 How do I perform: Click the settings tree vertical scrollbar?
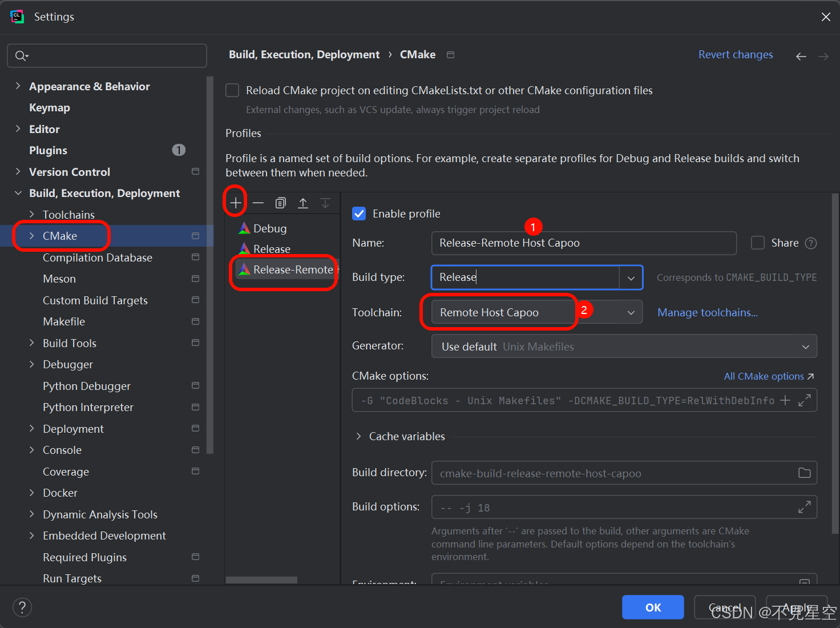point(210,265)
